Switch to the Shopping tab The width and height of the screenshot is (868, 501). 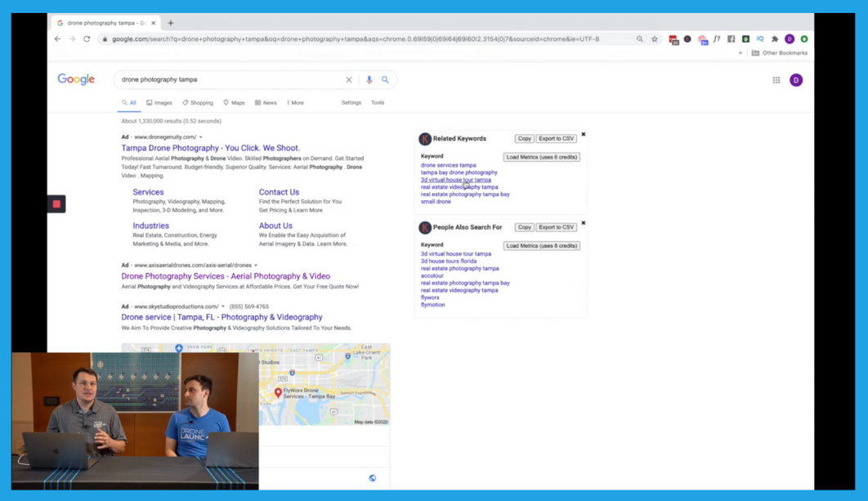pyautogui.click(x=198, y=103)
